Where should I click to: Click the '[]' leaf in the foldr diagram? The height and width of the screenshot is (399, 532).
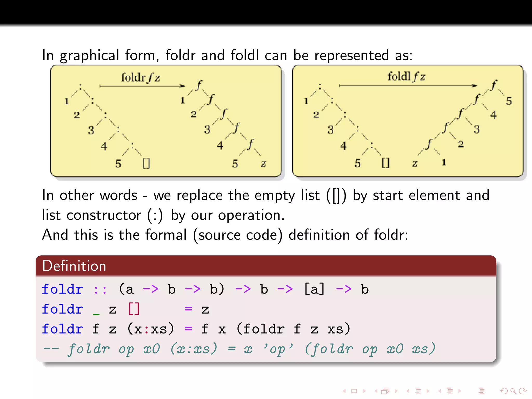146,164
